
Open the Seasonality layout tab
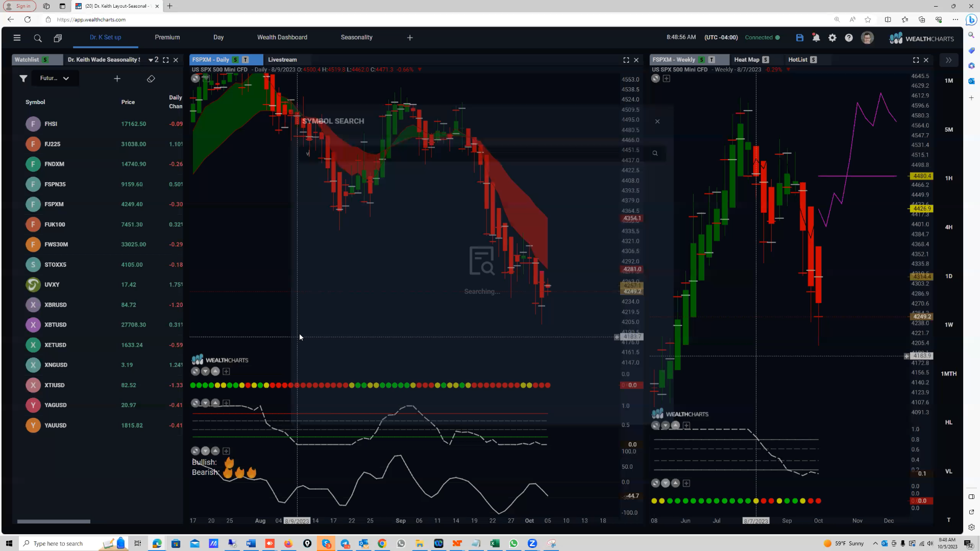pos(356,38)
